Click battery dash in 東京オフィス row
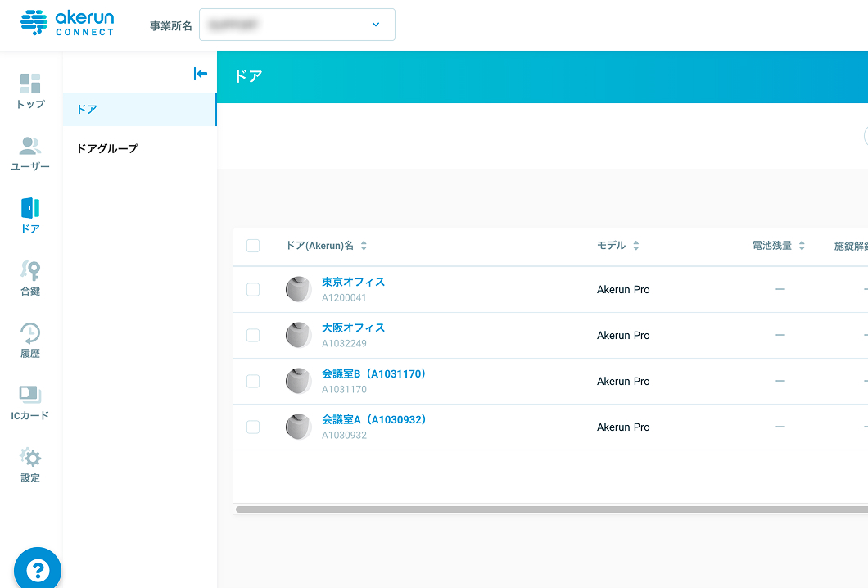The width and height of the screenshot is (868, 588). [780, 289]
